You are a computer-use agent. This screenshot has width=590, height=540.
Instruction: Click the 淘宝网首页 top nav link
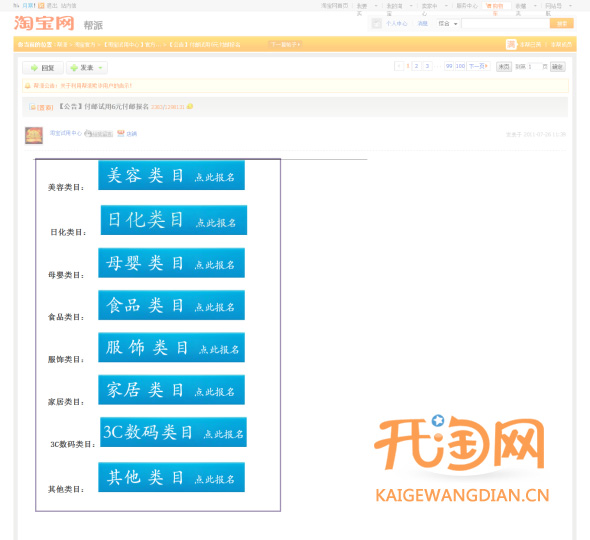coord(335,6)
